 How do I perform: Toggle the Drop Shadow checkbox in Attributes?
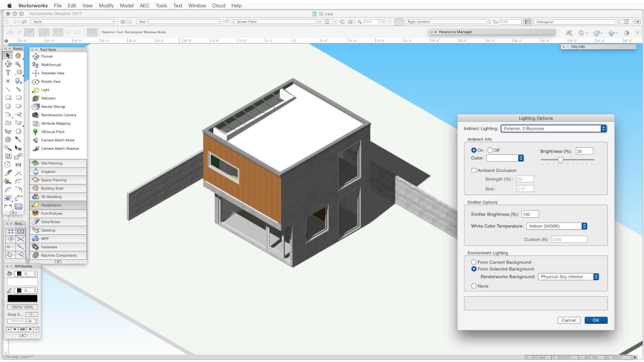(x=29, y=315)
